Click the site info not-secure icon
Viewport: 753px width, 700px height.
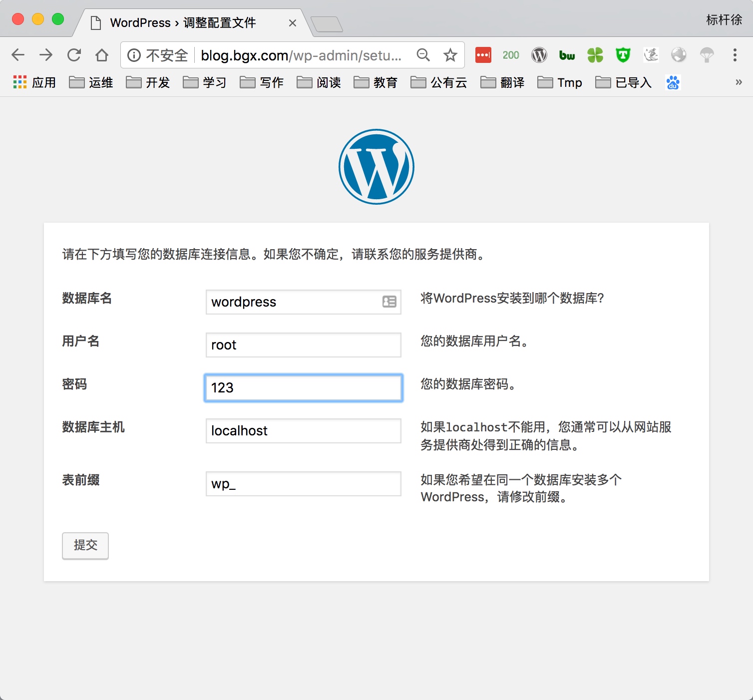[134, 55]
